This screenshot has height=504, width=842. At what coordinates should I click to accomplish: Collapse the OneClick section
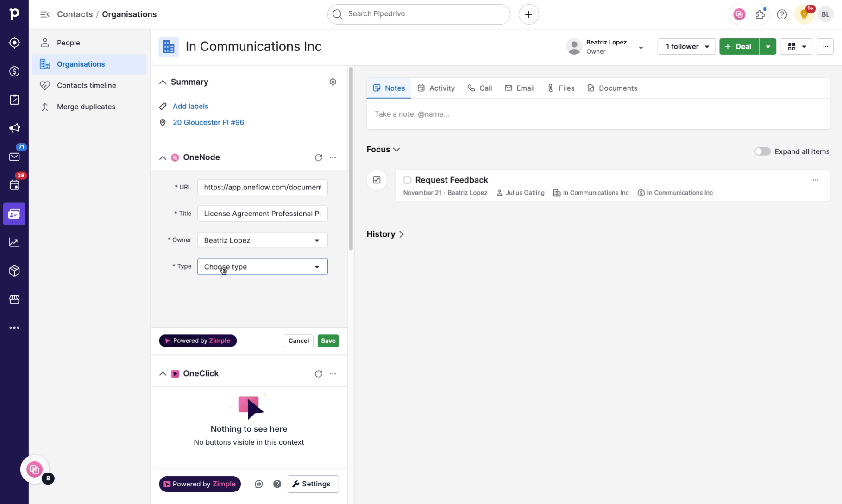click(x=163, y=373)
